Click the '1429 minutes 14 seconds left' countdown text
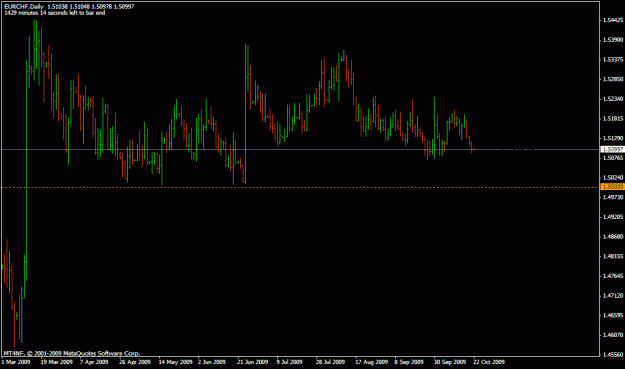Image resolution: width=625 pixels, height=369 pixels. point(55,13)
